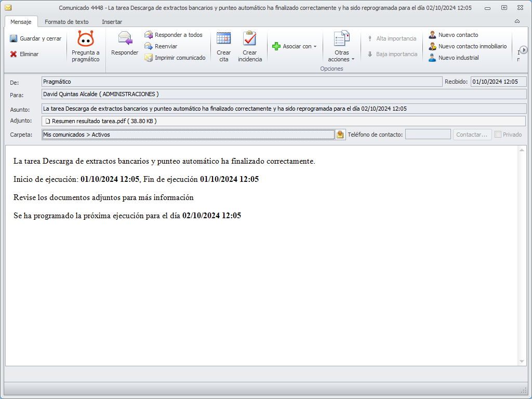The image size is (532, 399).
Task: Click the Alta importancia option
Action: click(x=392, y=38)
